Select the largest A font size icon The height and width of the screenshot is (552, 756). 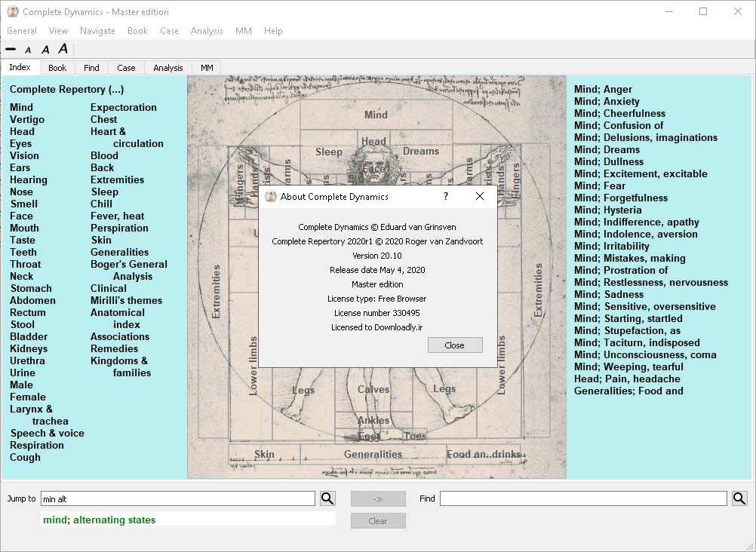click(63, 49)
